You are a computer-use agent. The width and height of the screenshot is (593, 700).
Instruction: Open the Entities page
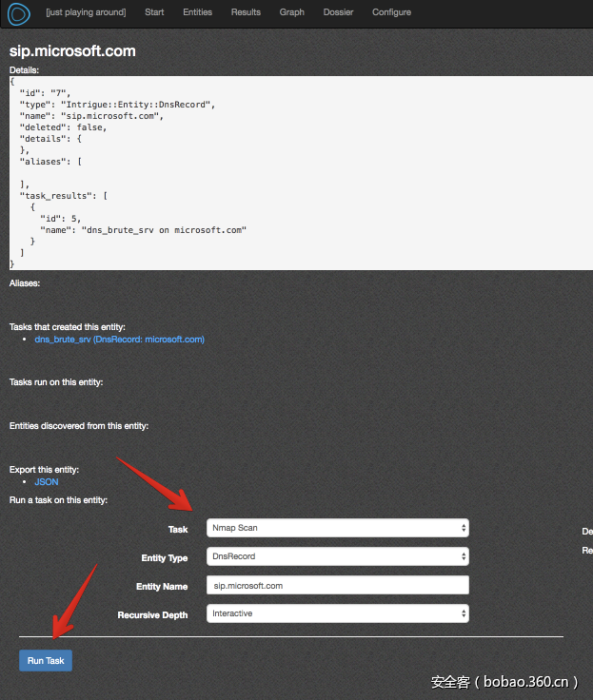[x=197, y=12]
